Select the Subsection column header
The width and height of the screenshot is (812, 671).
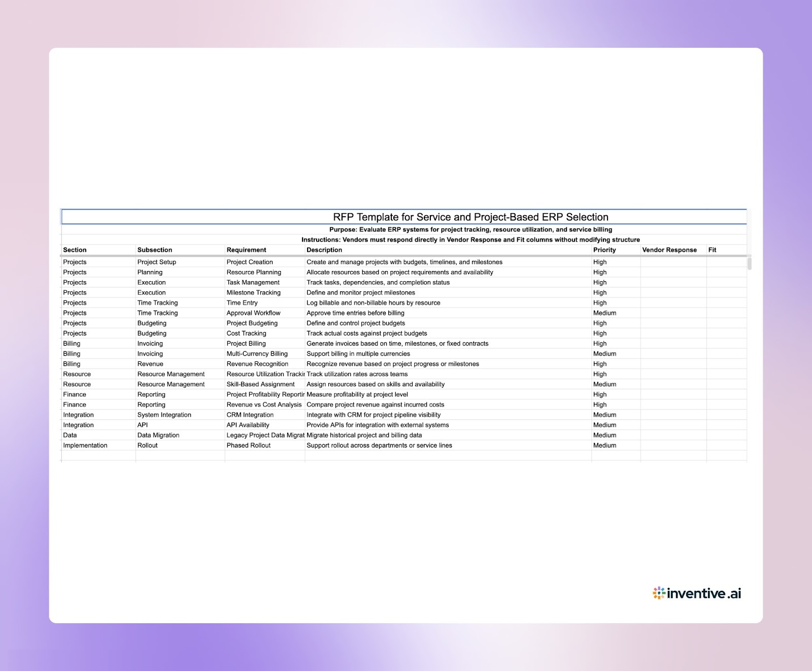click(x=155, y=250)
